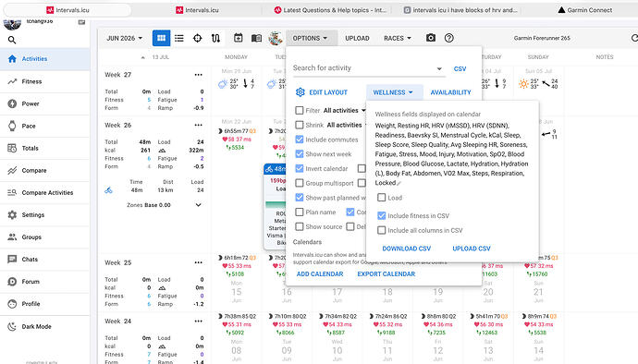Expand the search activity dropdown arrow
This screenshot has width=638, height=364.
439,68
